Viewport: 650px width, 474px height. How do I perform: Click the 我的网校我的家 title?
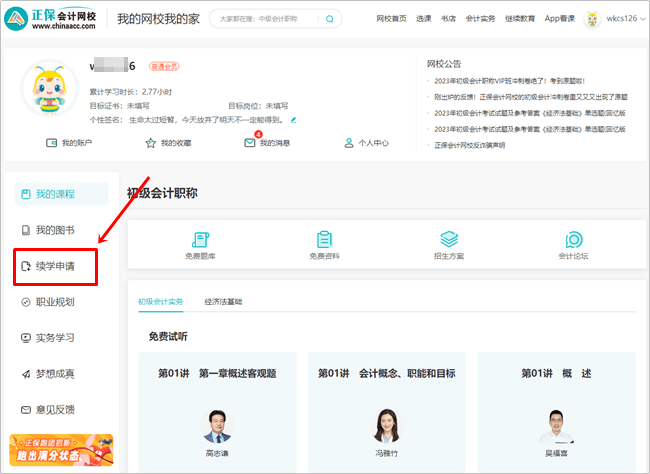[158, 19]
